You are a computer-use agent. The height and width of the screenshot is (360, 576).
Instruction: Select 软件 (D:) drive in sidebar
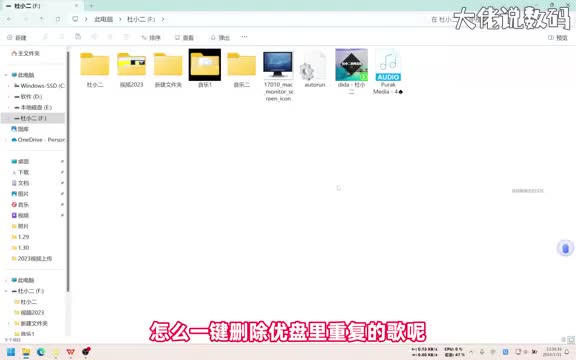[28, 97]
